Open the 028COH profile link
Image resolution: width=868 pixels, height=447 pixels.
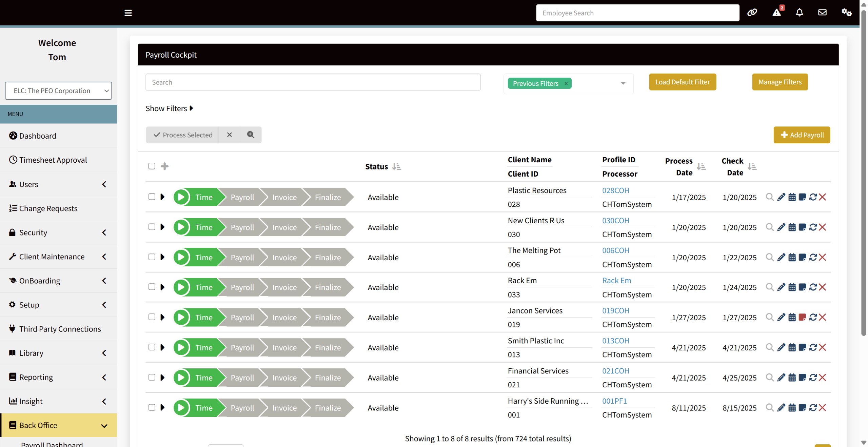pos(616,190)
